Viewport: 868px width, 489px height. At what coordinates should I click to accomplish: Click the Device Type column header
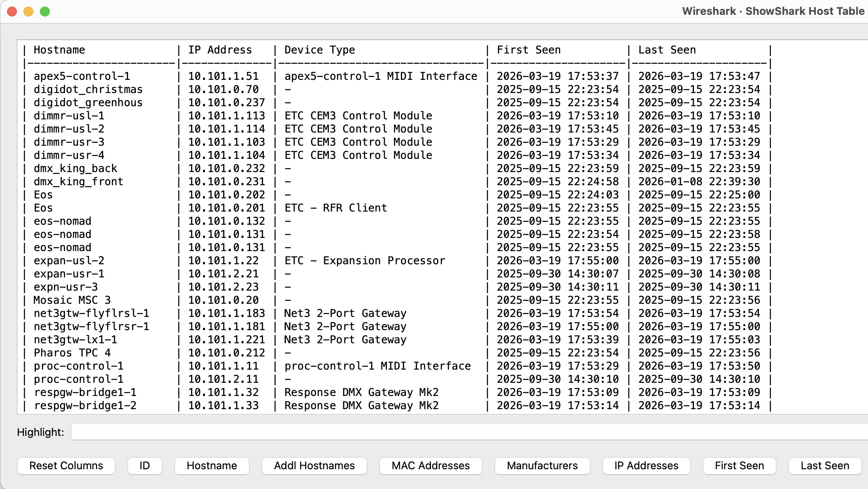pyautogui.click(x=320, y=50)
